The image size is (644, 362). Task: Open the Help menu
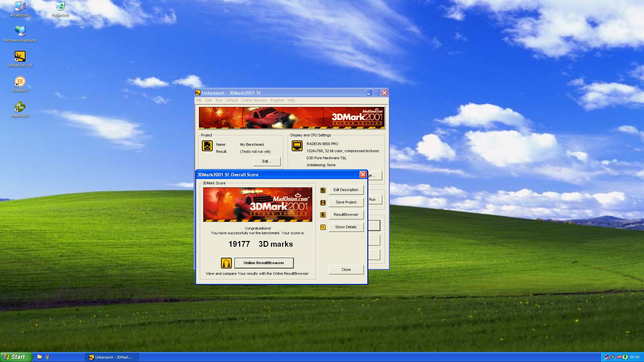pyautogui.click(x=291, y=100)
